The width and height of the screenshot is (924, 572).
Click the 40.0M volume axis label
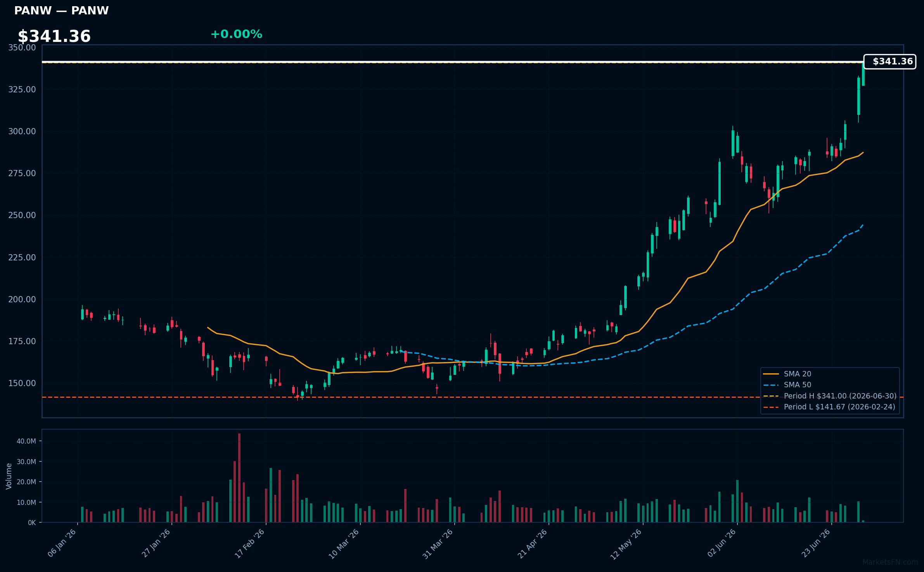point(26,441)
